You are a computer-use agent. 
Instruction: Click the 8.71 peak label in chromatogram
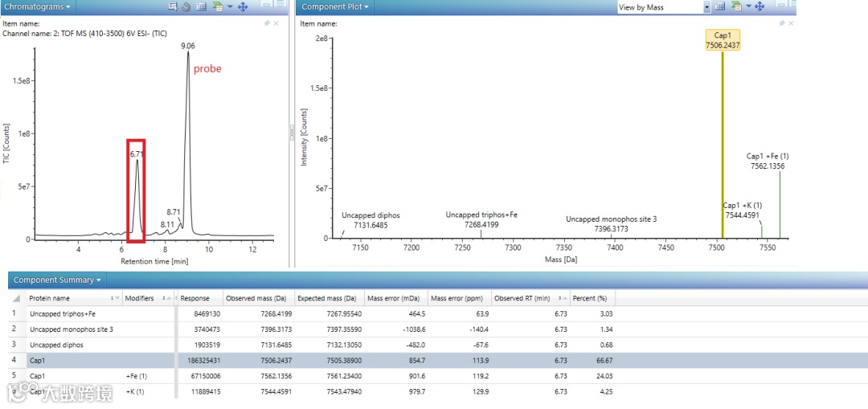pos(174,211)
